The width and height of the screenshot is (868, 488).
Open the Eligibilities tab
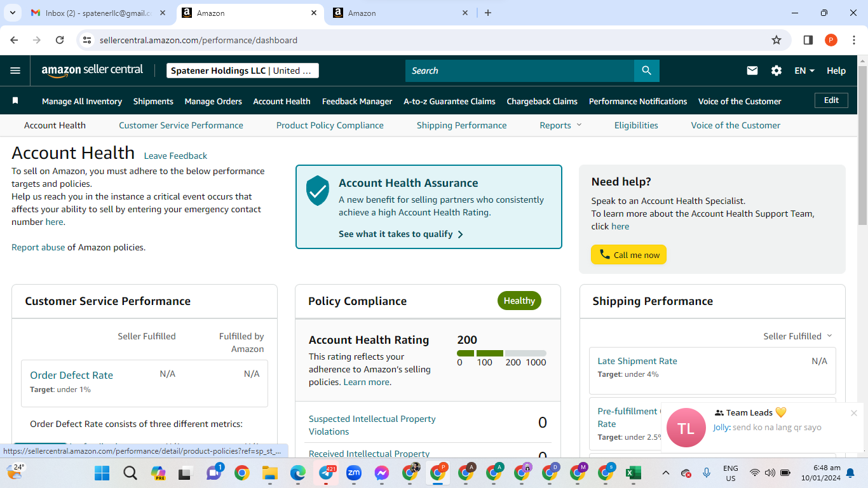pyautogui.click(x=636, y=125)
